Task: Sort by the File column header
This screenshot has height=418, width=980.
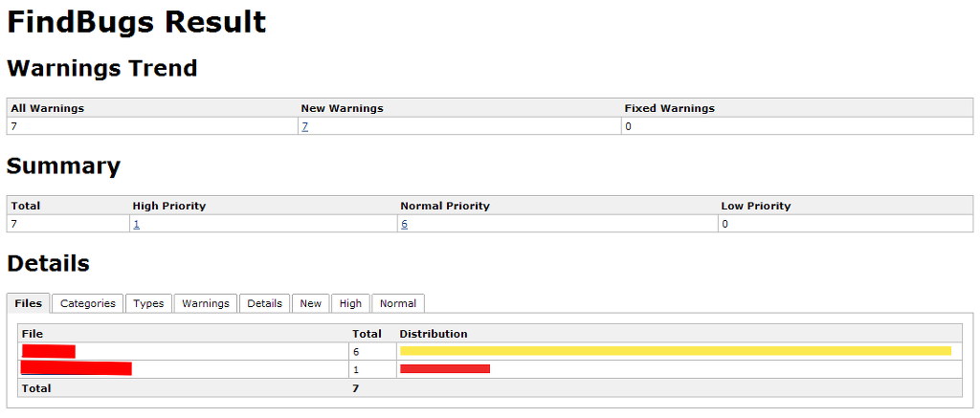Action: coord(33,334)
